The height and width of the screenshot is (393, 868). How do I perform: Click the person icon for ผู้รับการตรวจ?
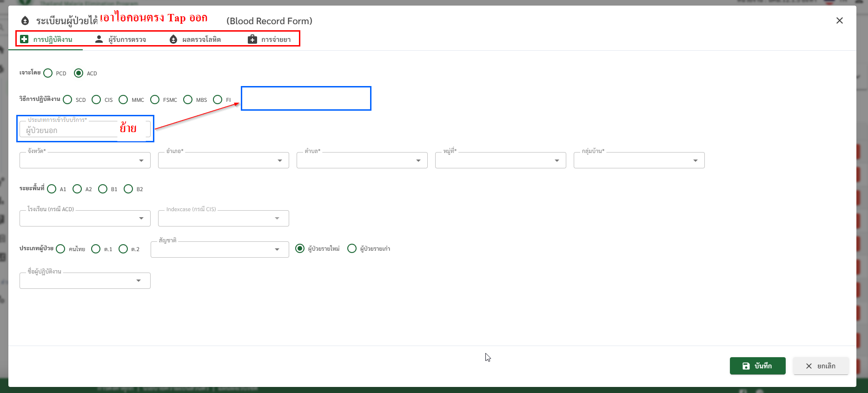(99, 40)
